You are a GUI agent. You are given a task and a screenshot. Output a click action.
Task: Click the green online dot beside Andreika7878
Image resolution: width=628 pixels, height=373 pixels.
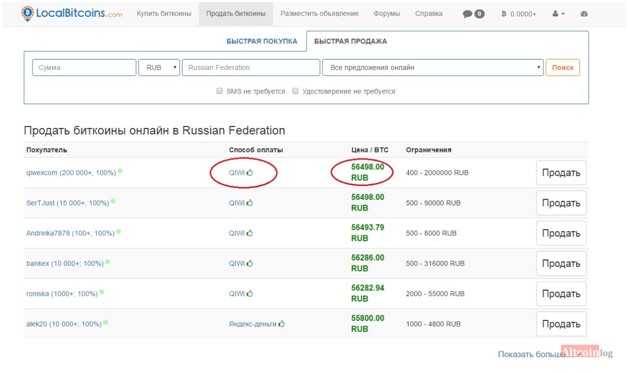pyautogui.click(x=119, y=232)
